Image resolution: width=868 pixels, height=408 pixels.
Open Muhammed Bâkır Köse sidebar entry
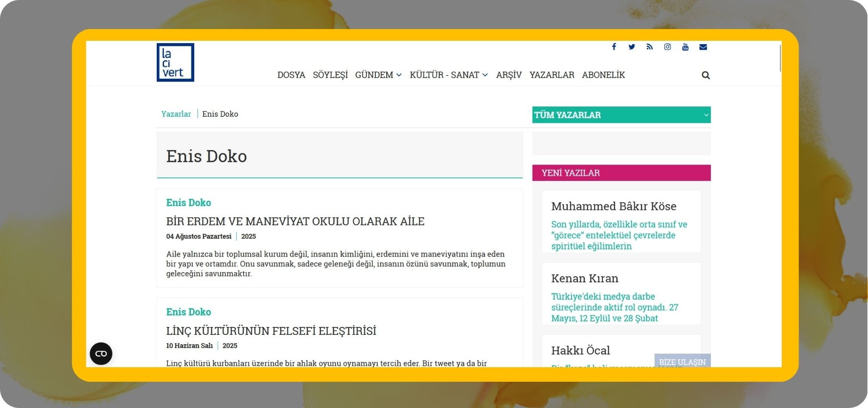614,206
